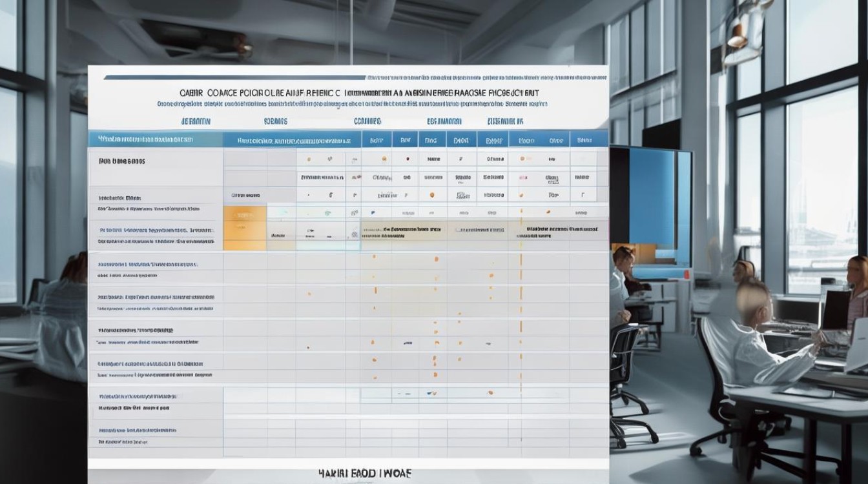
Task: Select the last row label in the left column
Action: click(x=123, y=443)
